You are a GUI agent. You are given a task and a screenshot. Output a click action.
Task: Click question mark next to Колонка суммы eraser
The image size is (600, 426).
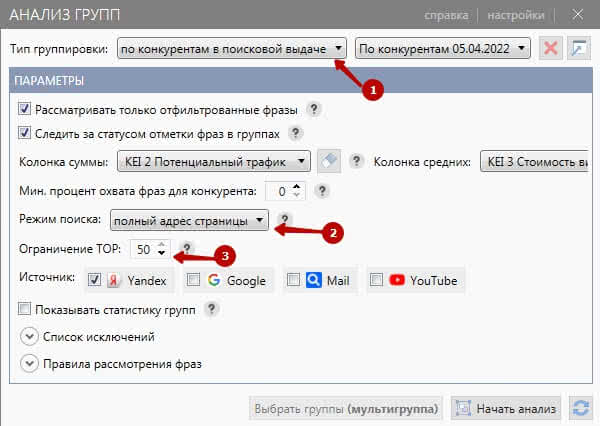click(x=356, y=161)
